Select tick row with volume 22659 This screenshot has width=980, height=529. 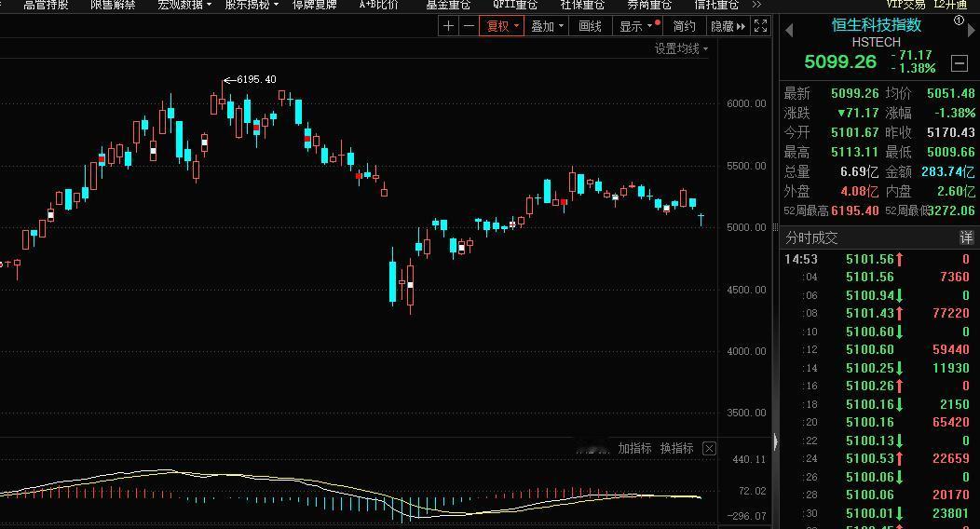pyautogui.click(x=878, y=458)
